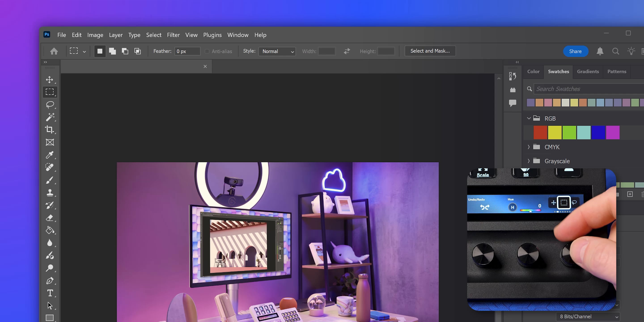Open the Discover lightbulb panel
The width and height of the screenshot is (644, 322).
[x=631, y=51]
